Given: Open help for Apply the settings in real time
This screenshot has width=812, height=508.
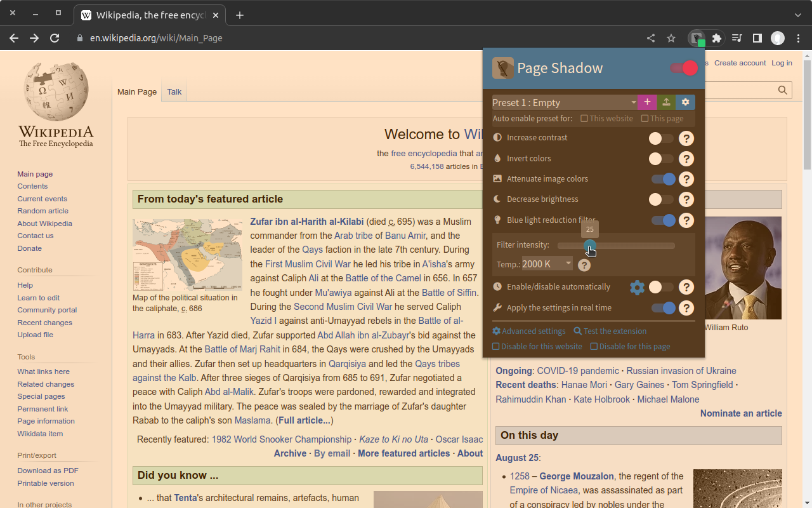Looking at the screenshot, I should pyautogui.click(x=686, y=309).
